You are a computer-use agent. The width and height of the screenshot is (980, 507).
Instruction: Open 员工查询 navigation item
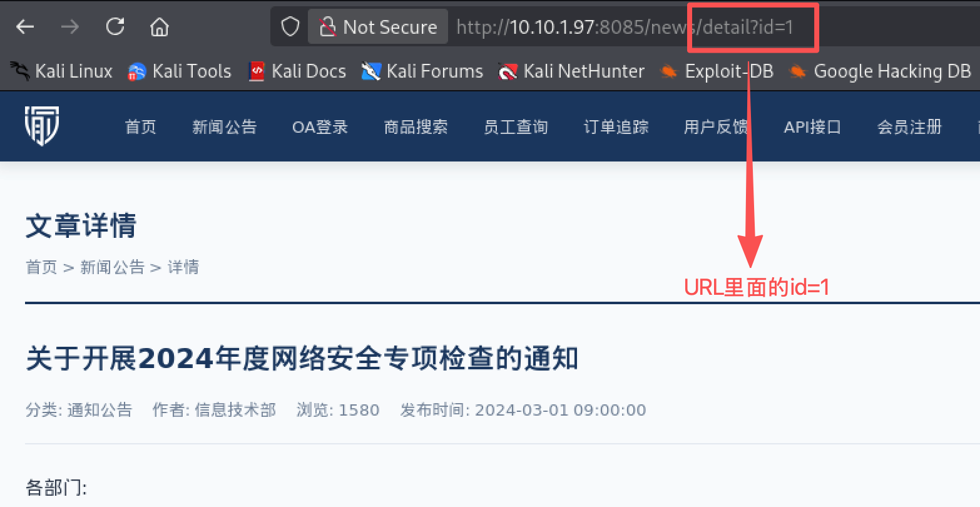(x=516, y=127)
